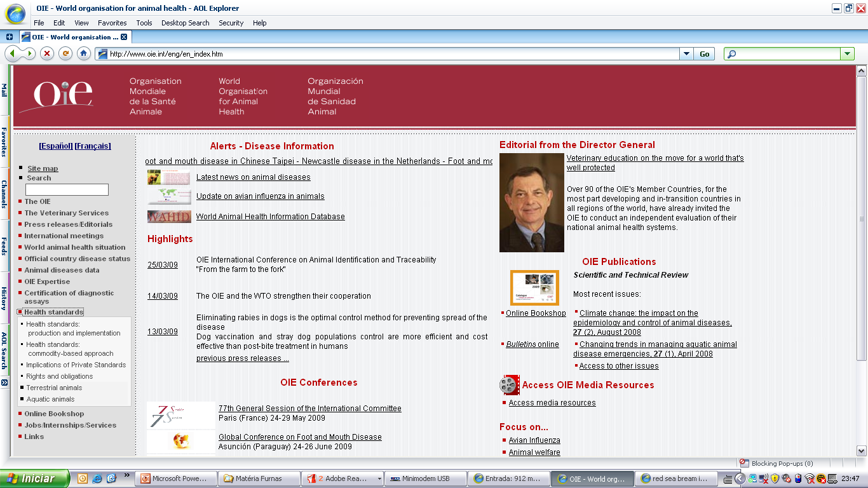Click the 77th General Session logo
The height and width of the screenshot is (488, 868).
pos(180,415)
